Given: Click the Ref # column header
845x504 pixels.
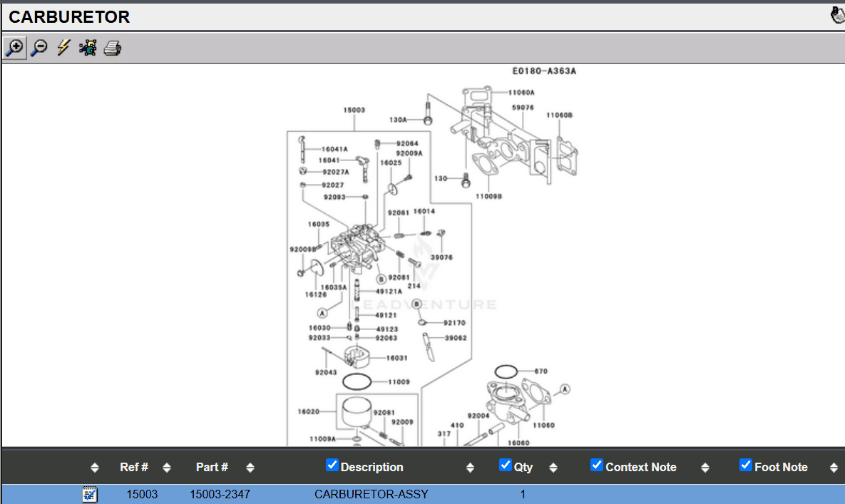Looking at the screenshot, I should click(134, 468).
